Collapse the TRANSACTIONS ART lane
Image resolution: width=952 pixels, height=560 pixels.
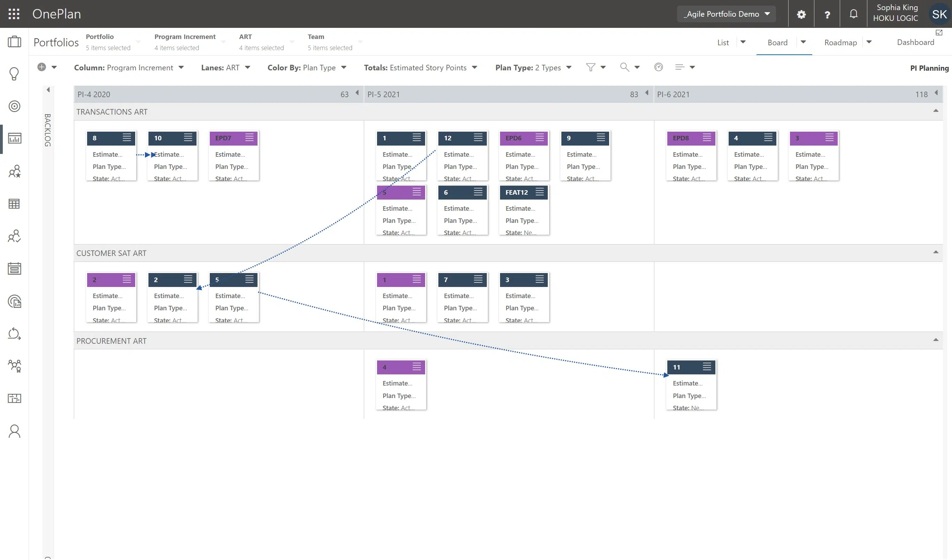(936, 111)
